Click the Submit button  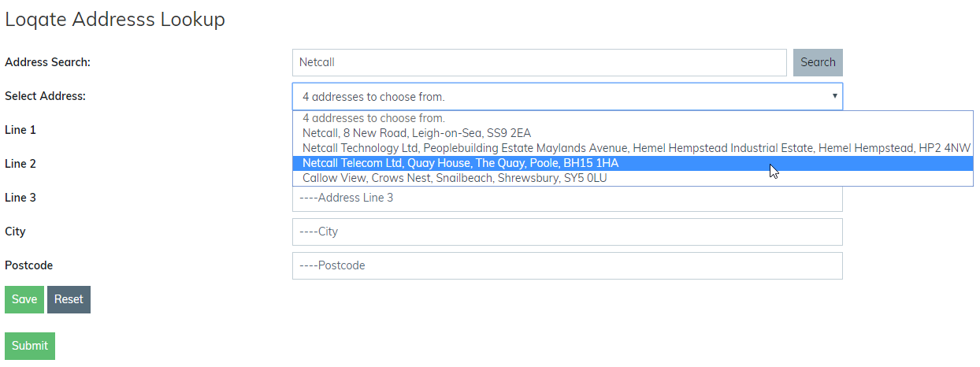(30, 346)
